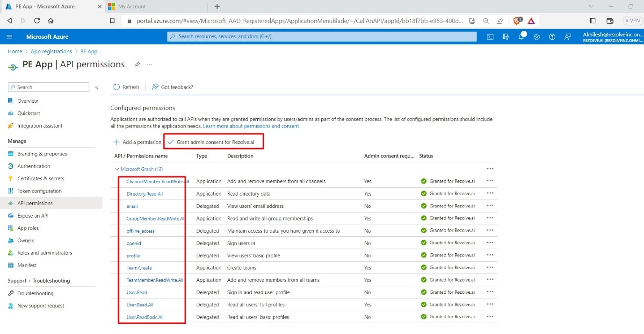Open Integration assistant
The height and width of the screenshot is (334, 644).
40,126
